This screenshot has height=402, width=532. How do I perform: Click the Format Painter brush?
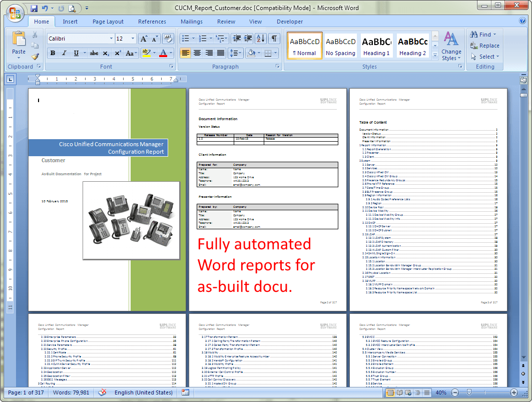pos(35,57)
